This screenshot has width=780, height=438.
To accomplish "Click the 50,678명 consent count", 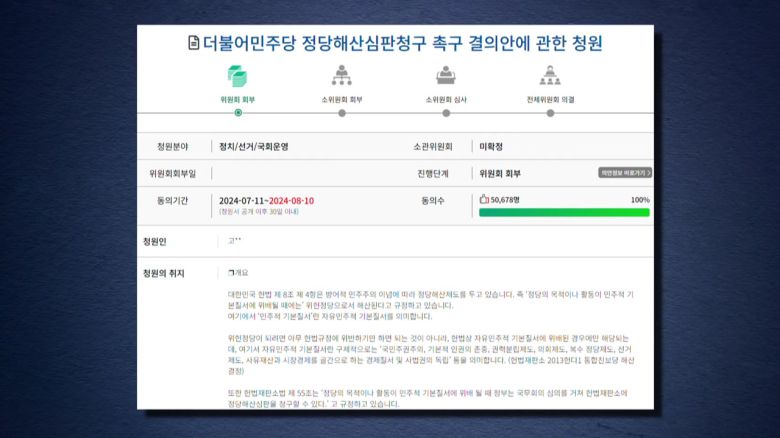I will 505,199.
